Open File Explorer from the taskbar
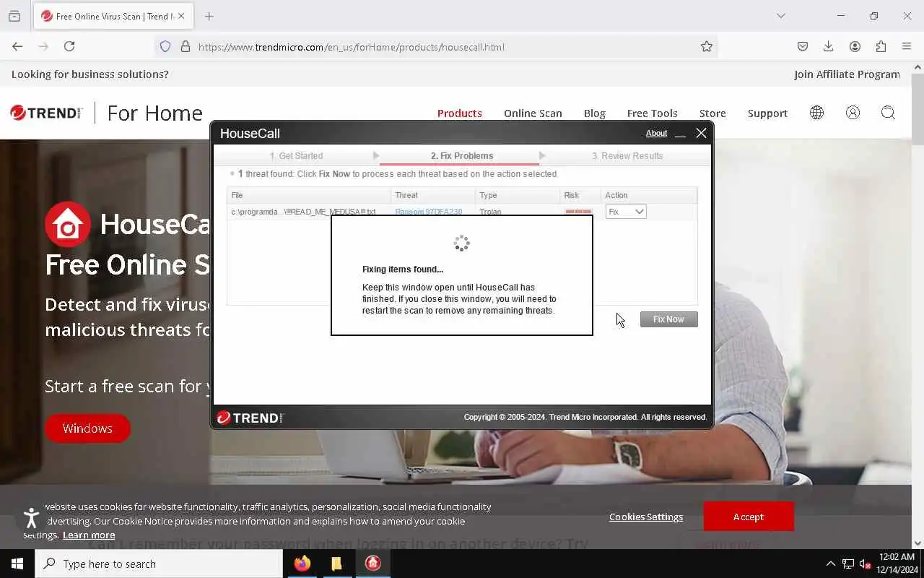This screenshot has height=578, width=924. click(x=336, y=564)
